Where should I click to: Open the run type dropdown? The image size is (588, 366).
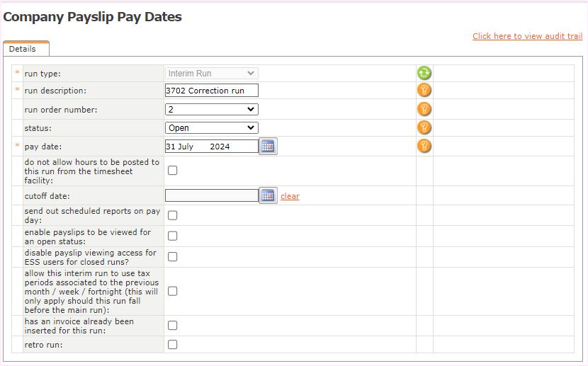(x=212, y=73)
